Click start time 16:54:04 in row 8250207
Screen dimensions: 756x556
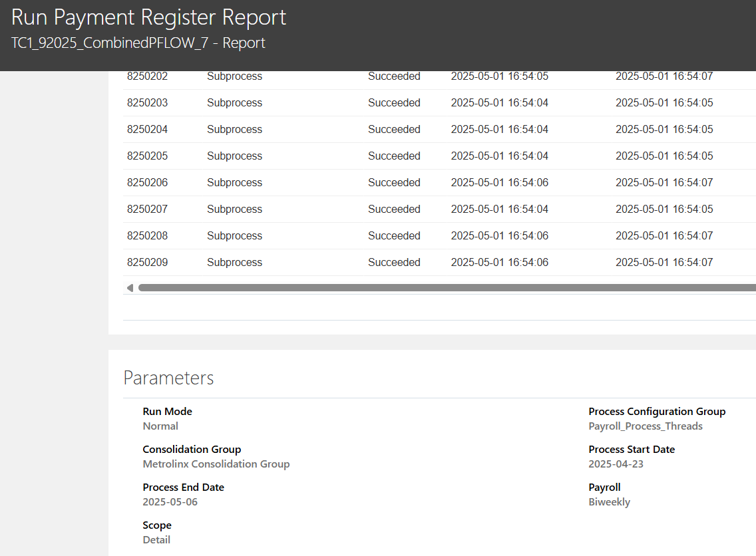click(x=500, y=209)
